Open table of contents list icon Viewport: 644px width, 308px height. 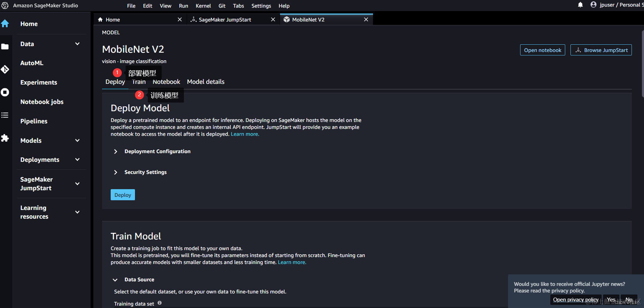point(5,115)
